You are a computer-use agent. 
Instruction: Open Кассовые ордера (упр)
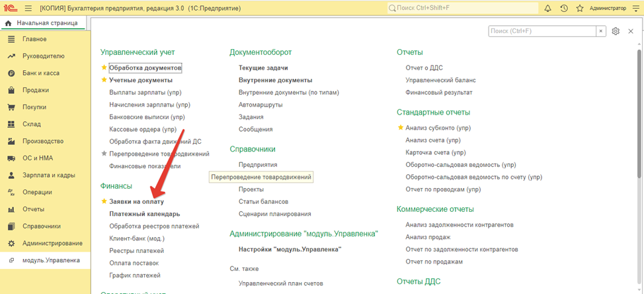143,129
